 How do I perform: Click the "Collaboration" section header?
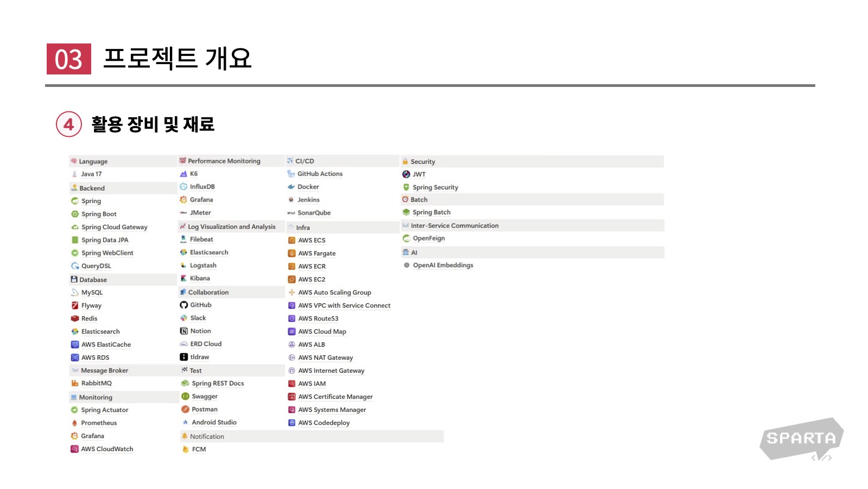click(232, 292)
